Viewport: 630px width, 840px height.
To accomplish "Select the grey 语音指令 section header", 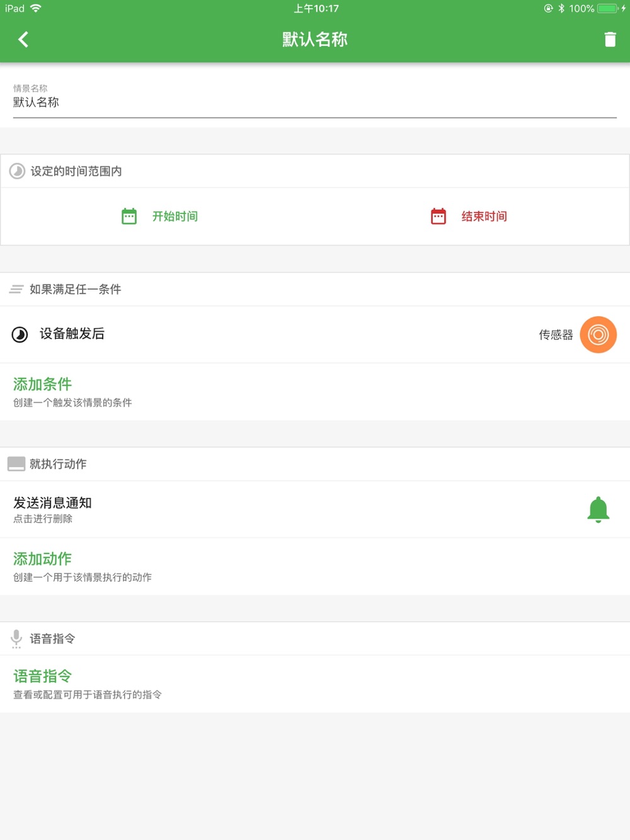I will click(52, 639).
